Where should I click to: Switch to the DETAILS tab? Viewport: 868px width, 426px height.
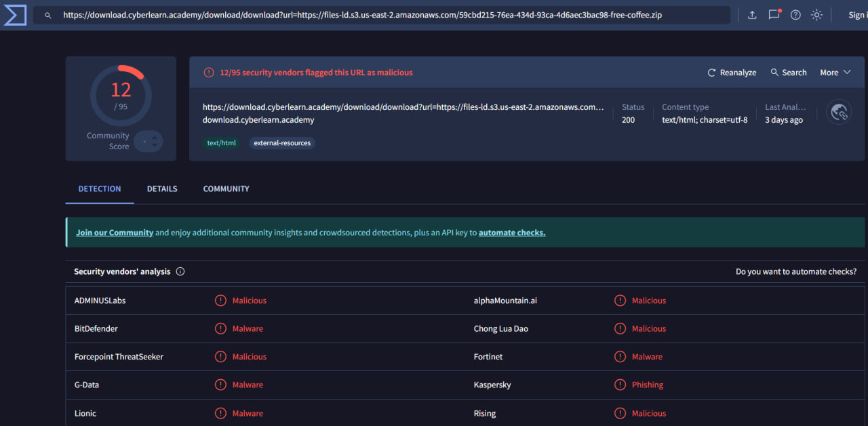(x=161, y=189)
